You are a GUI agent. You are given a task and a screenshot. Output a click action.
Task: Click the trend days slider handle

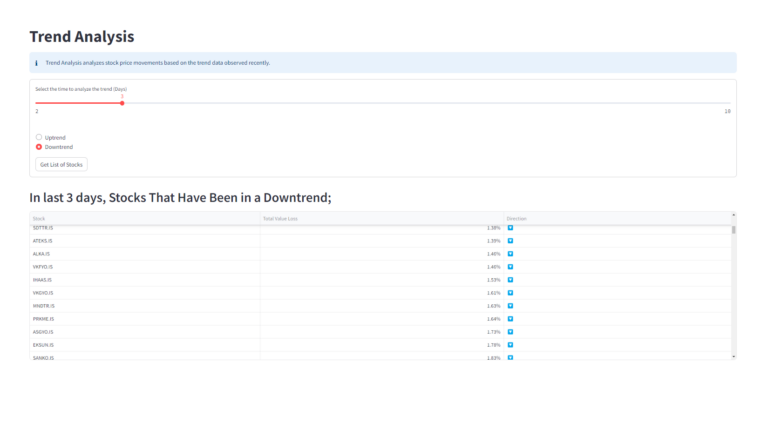click(122, 103)
